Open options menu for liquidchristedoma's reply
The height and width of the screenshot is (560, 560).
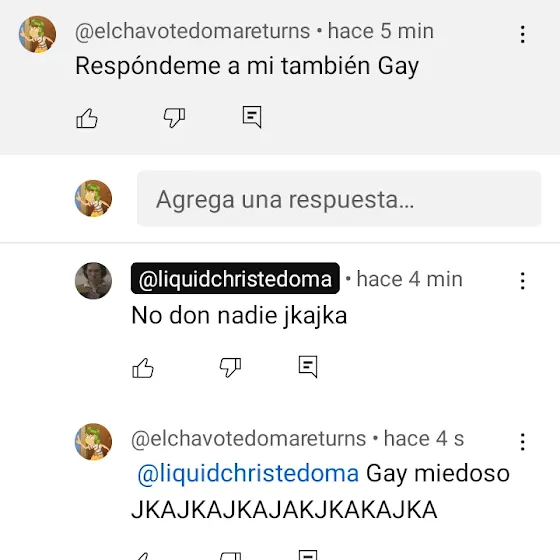pos(522,281)
